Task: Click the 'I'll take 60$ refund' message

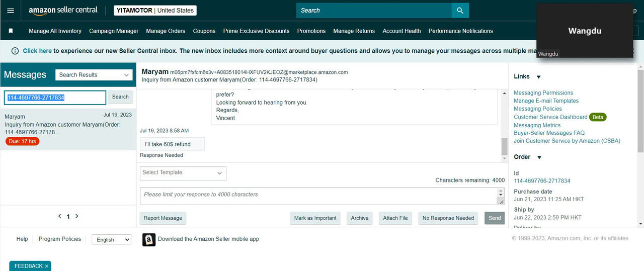Action: click(x=172, y=144)
